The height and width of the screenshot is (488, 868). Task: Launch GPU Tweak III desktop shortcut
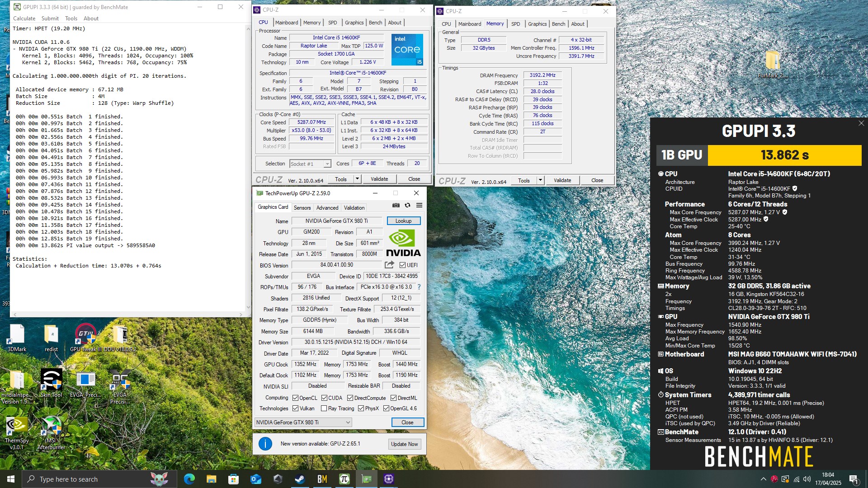(85, 338)
